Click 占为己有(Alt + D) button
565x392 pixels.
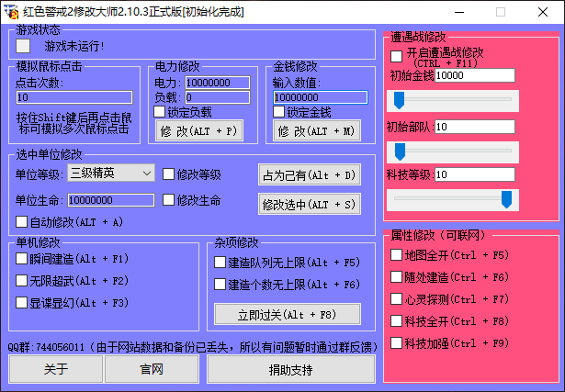[310, 175]
